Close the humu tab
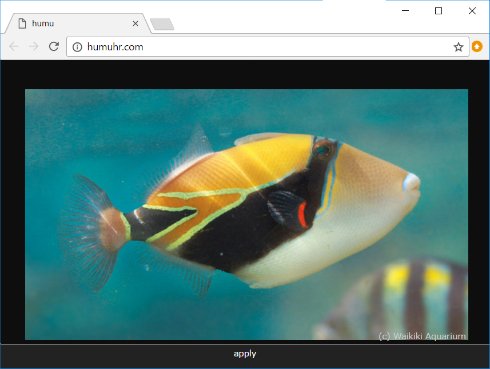This screenshot has height=369, width=490. [x=135, y=24]
